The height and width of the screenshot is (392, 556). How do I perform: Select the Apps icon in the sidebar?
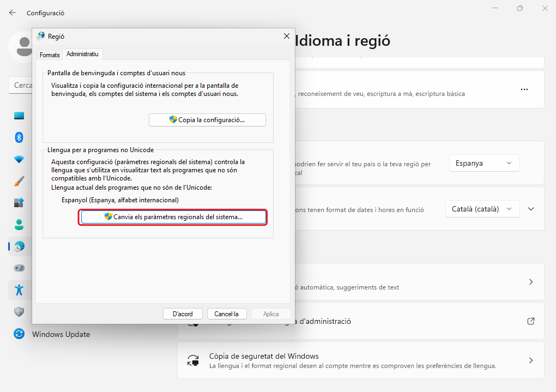[x=19, y=203]
